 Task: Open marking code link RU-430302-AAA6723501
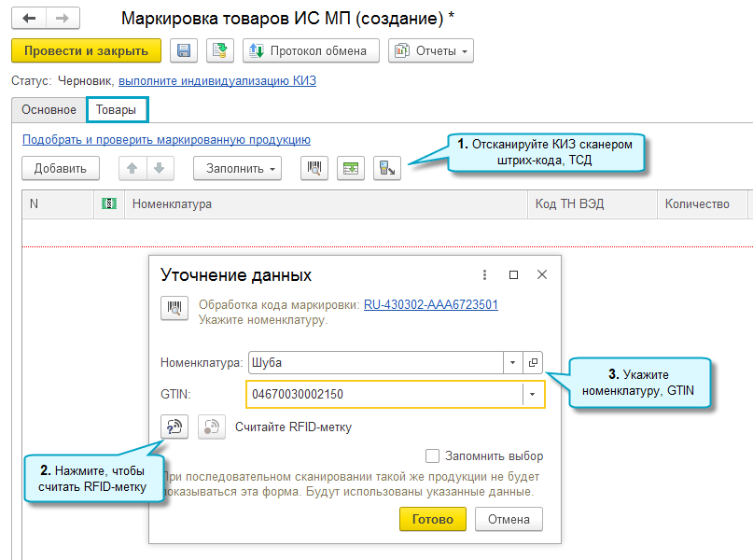click(x=431, y=304)
